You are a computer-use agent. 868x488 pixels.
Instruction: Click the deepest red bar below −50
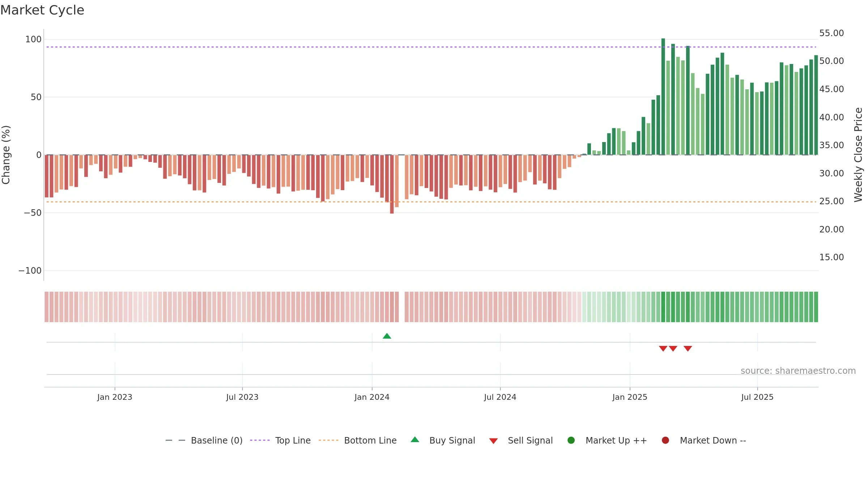tap(392, 184)
